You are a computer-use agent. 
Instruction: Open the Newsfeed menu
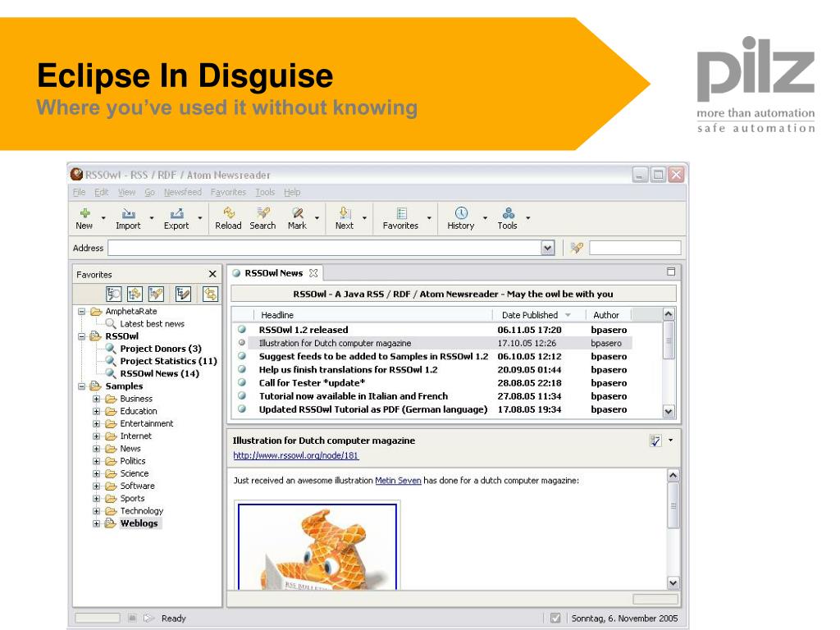183,192
